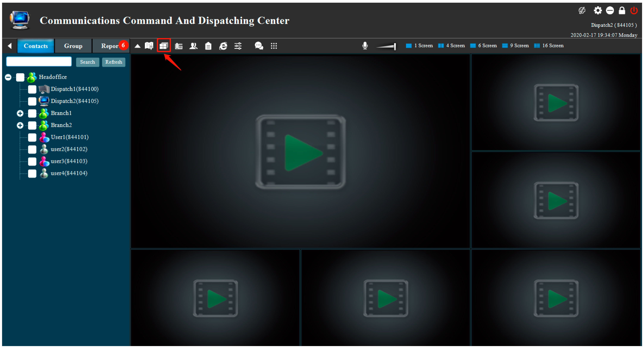Click the do-not-disturb minus circle icon

[x=610, y=11]
